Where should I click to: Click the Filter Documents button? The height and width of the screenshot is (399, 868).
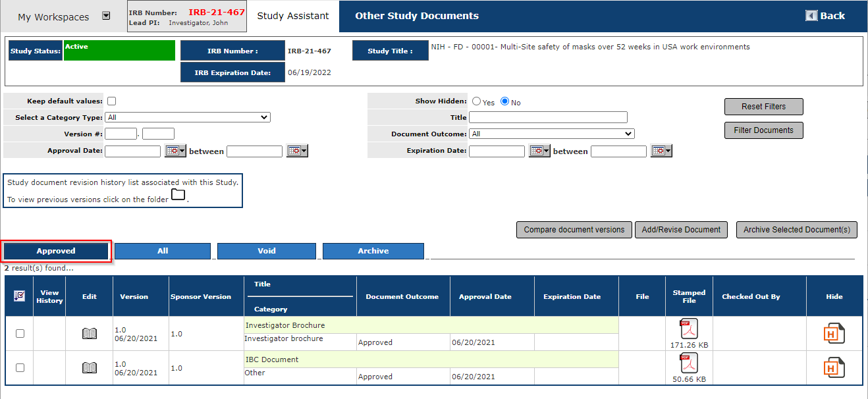764,130
